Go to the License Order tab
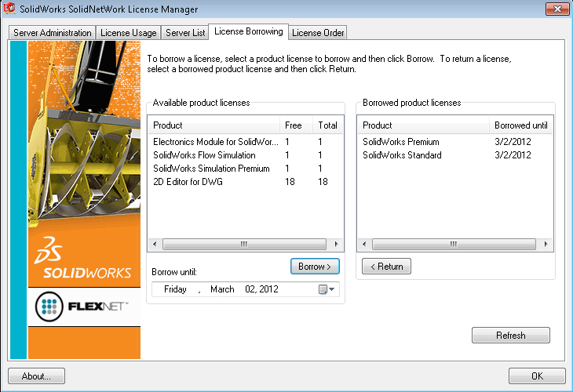Image resolution: width=573 pixels, height=392 pixels. point(318,33)
